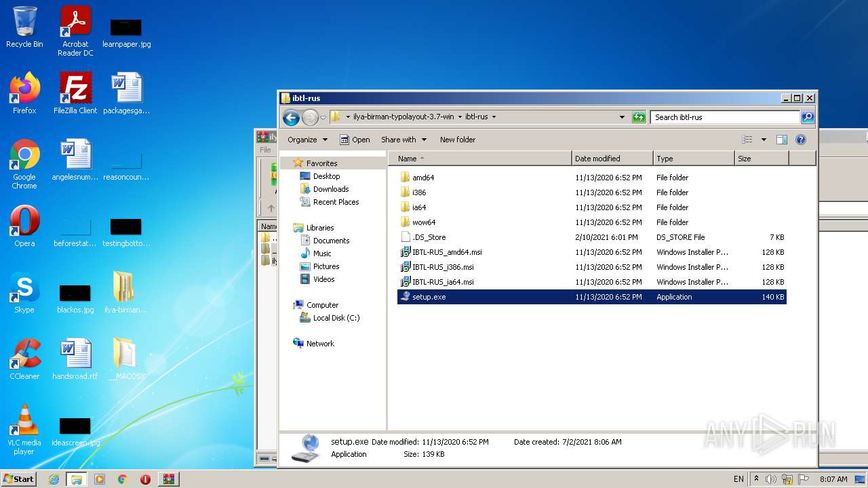Click the Start button

click(19, 479)
